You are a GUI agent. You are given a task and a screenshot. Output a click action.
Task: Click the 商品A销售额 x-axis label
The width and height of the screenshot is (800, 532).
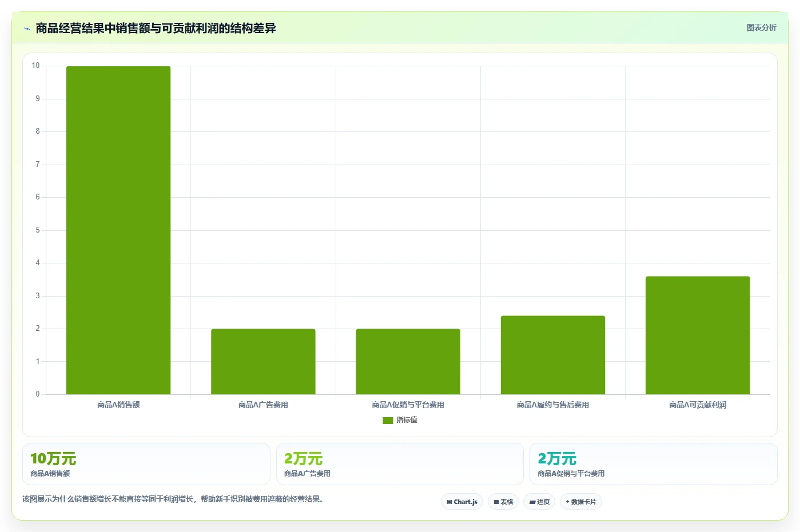[118, 405]
